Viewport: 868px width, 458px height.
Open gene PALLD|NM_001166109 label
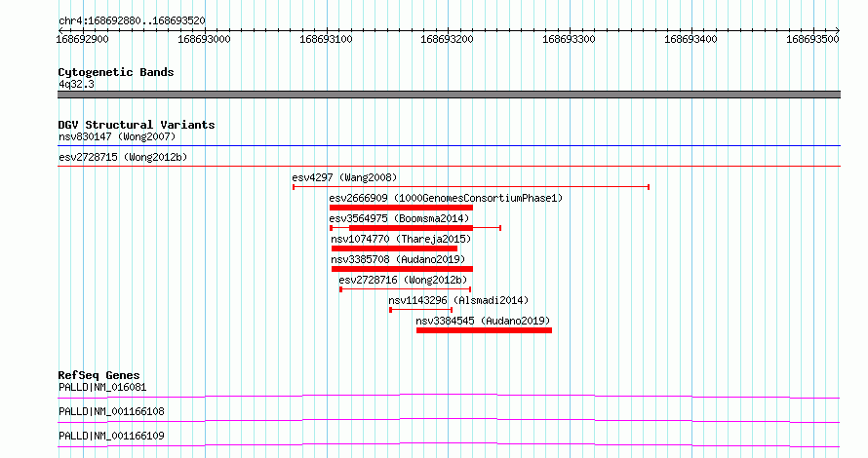111,436
